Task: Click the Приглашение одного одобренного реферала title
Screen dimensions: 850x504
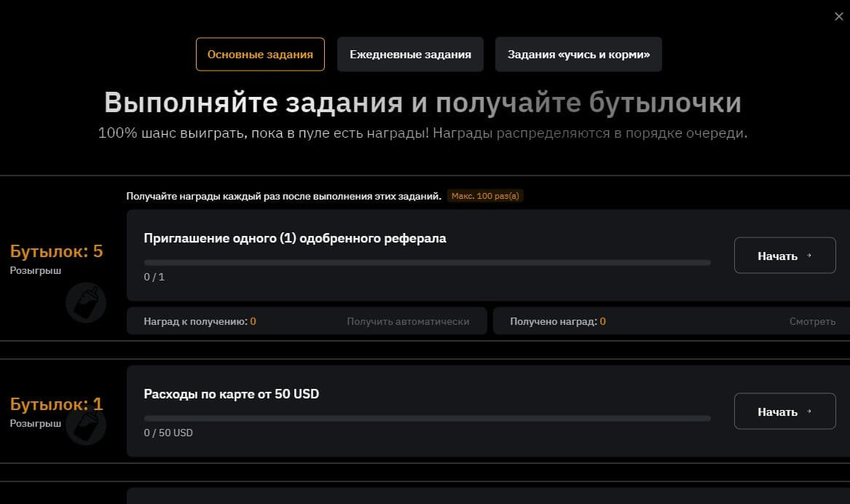Action: (x=295, y=238)
